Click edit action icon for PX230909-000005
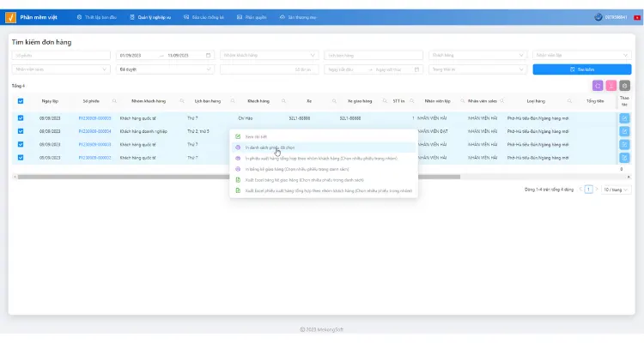Viewport: 644px width, 343px height. tap(624, 118)
